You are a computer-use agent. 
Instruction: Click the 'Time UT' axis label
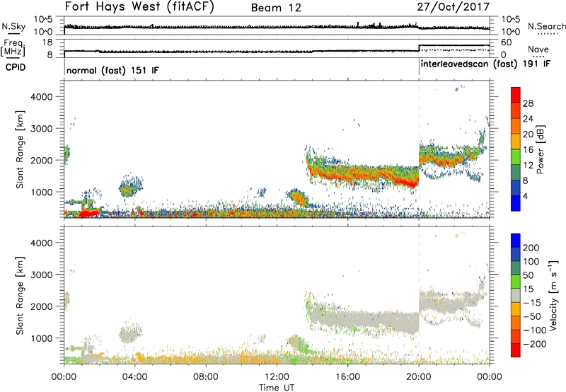coord(277,388)
